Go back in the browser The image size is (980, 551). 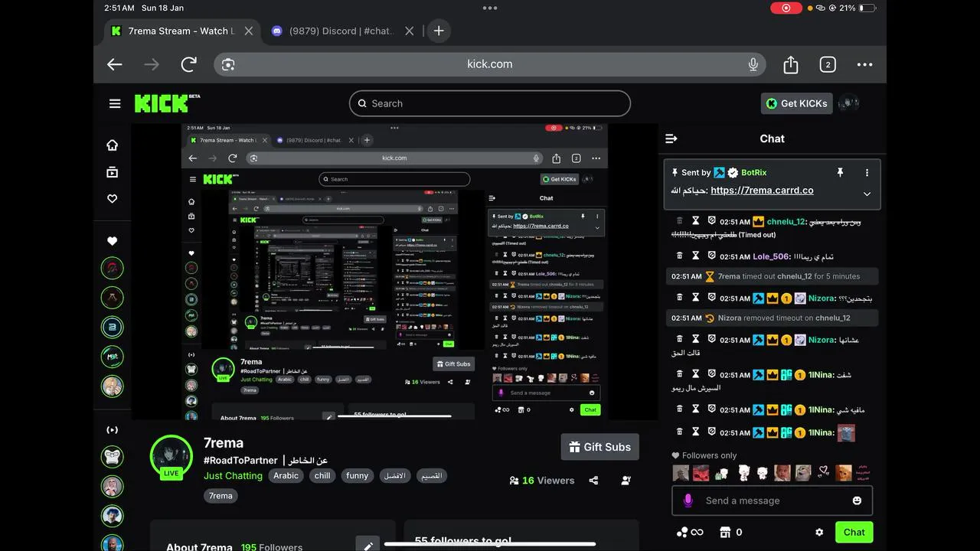click(115, 64)
